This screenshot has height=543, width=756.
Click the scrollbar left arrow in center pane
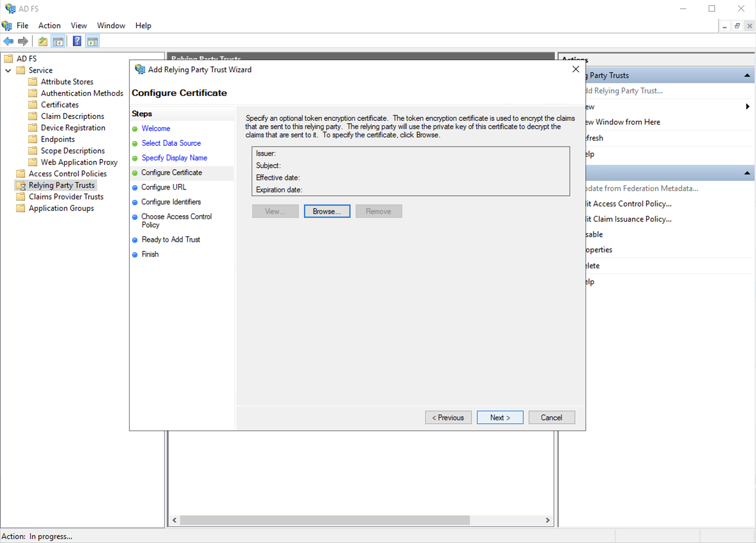point(174,520)
